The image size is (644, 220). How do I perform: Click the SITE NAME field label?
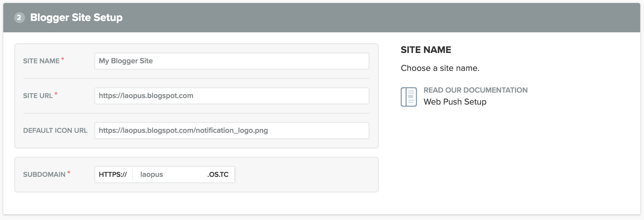(x=41, y=61)
